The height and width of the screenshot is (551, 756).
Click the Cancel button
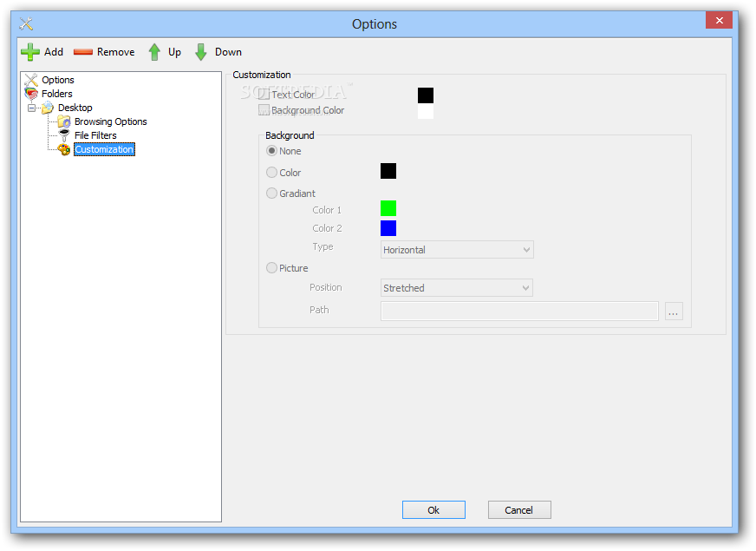(x=519, y=509)
